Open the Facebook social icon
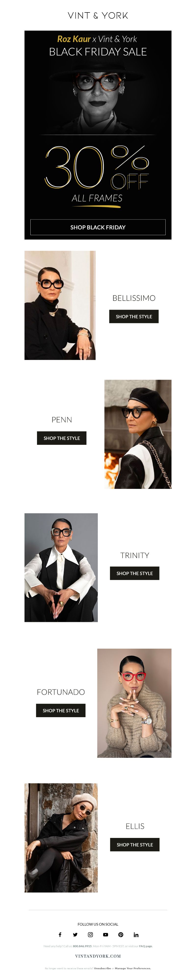 60,934
